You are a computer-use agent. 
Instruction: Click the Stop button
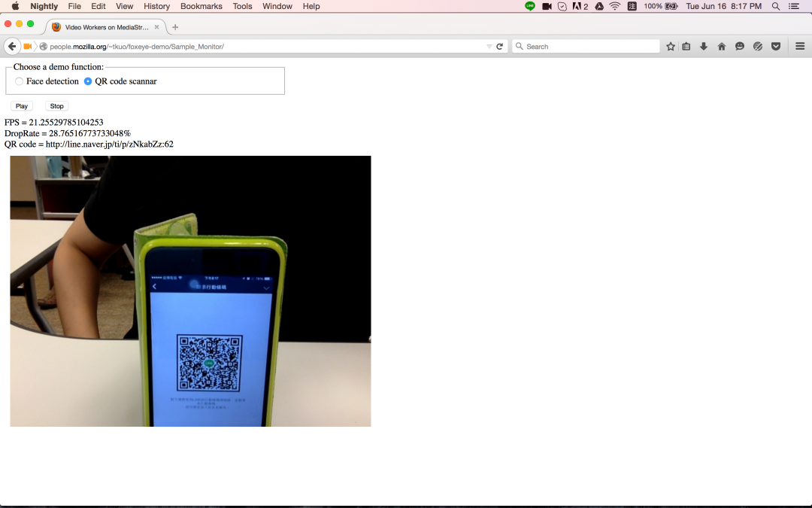pyautogui.click(x=57, y=106)
